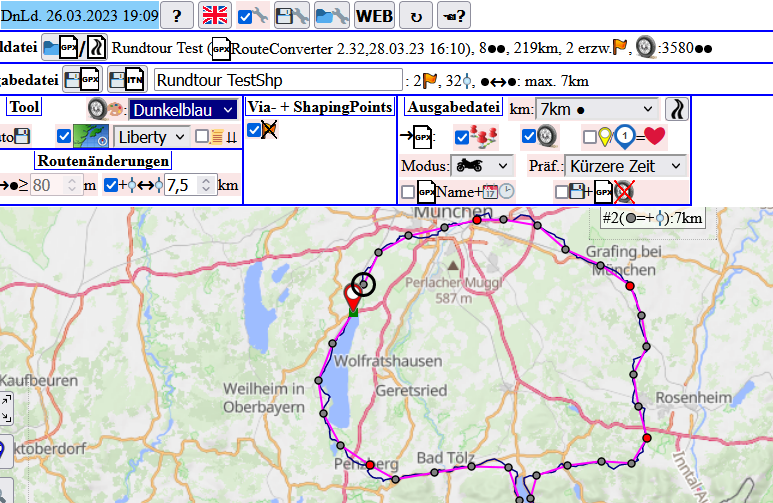
Task: Open GPX input file button
Action: pos(60,47)
